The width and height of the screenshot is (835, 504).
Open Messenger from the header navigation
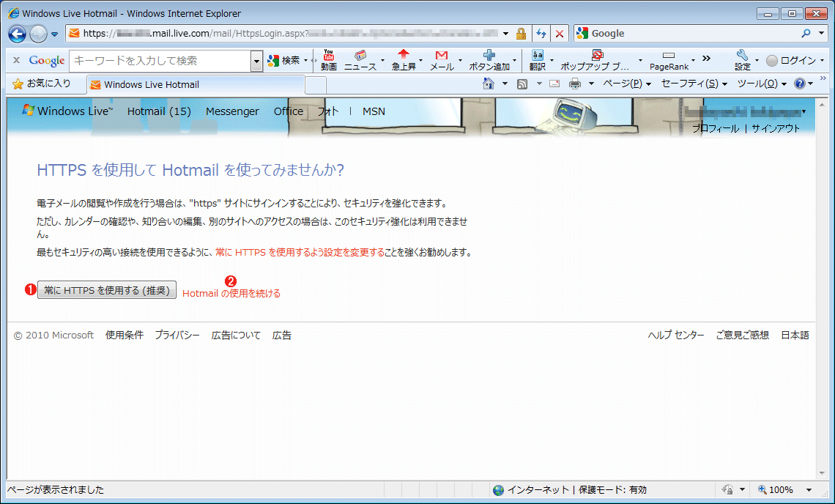click(232, 111)
